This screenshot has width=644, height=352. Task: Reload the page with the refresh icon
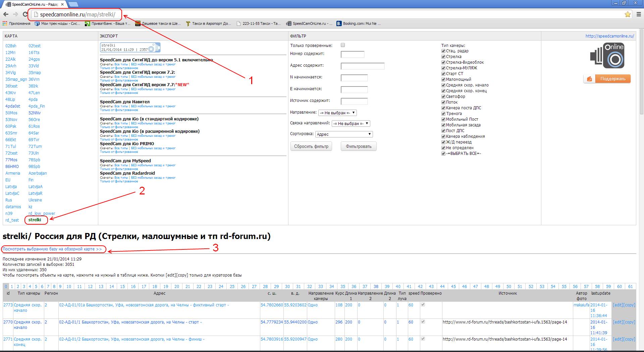pos(25,14)
